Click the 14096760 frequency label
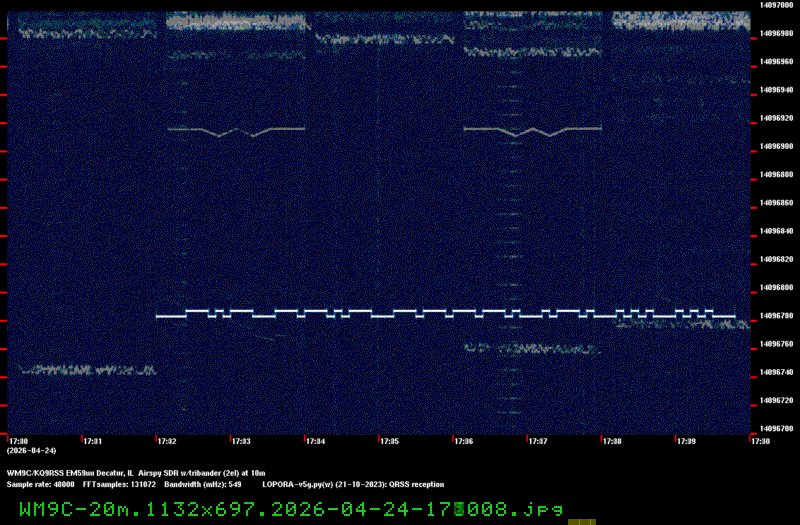The height and width of the screenshot is (525, 800). (776, 344)
